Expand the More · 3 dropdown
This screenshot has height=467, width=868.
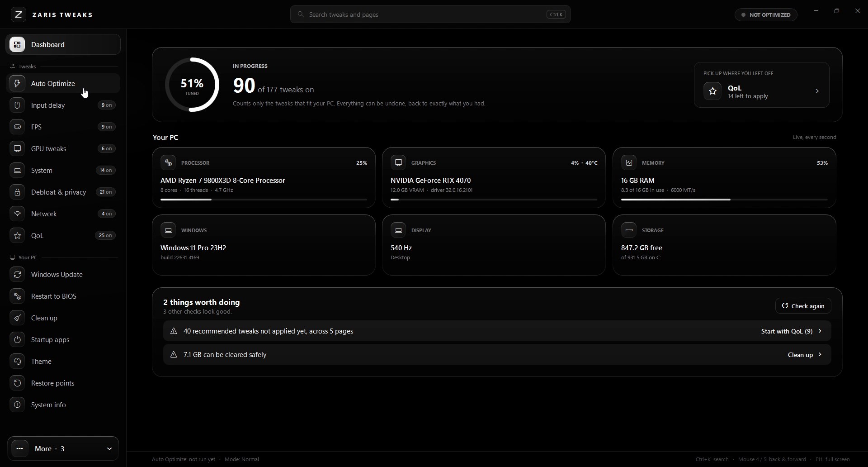[x=63, y=449]
